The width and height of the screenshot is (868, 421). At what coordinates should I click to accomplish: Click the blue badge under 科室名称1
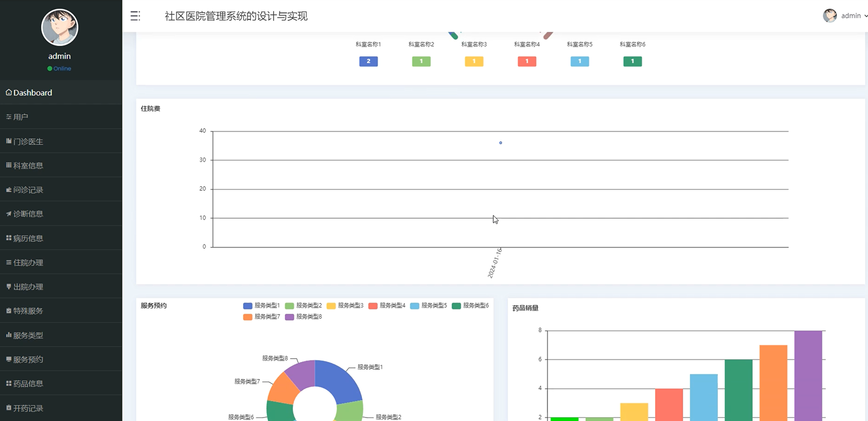click(368, 61)
